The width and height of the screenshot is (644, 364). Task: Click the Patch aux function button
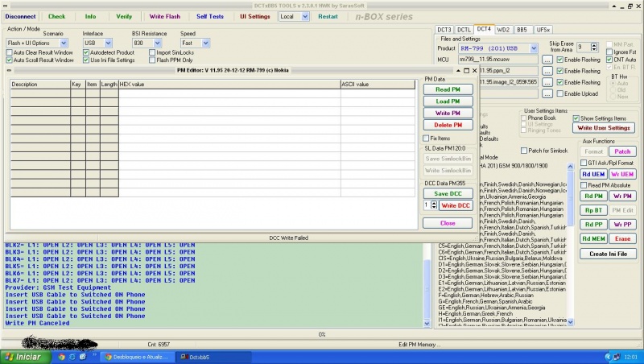[622, 151]
